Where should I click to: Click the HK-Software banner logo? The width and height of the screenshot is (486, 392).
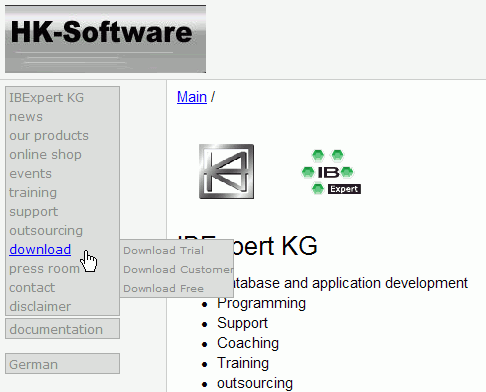pos(105,39)
